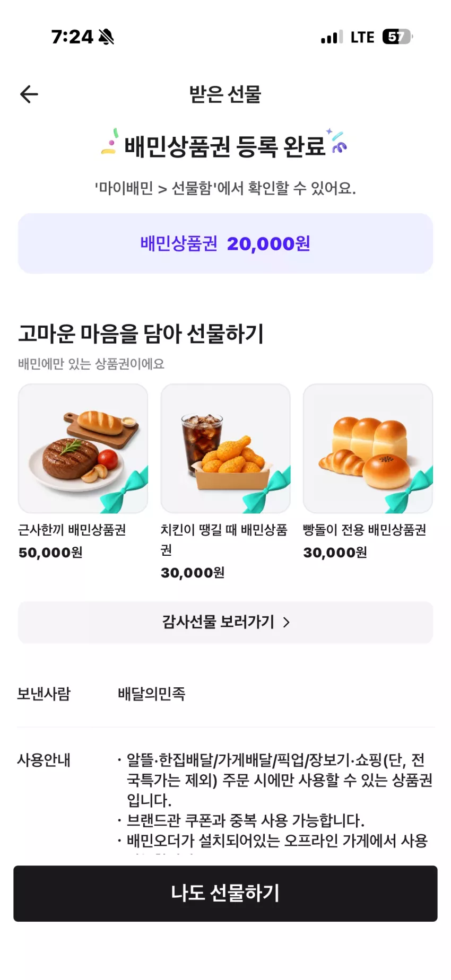Open the 감사선물 보러가기 button
Viewport: 451px width, 980px height.
pos(226,622)
